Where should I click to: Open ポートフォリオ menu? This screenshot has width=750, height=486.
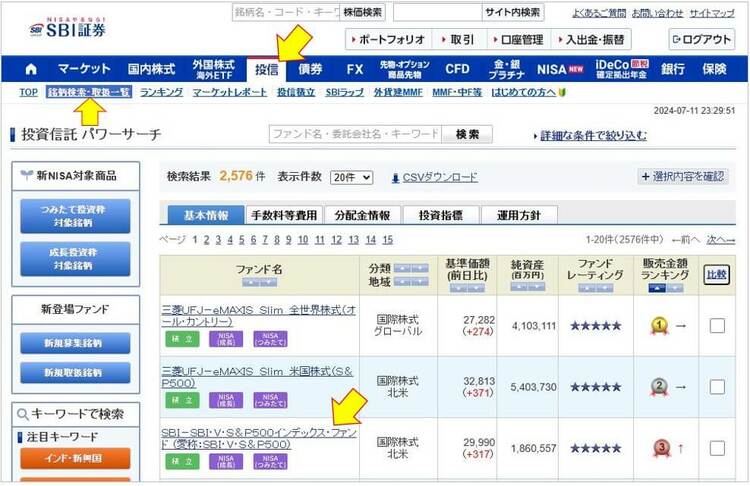tap(388, 40)
